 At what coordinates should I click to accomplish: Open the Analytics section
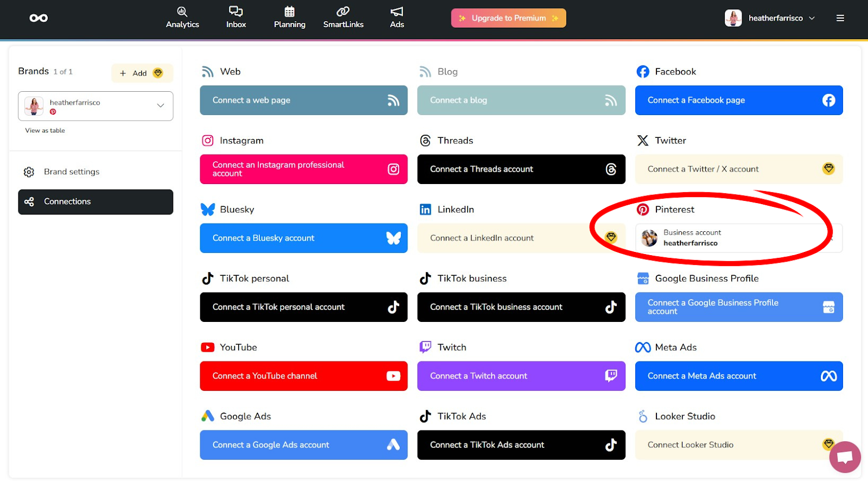point(182,18)
